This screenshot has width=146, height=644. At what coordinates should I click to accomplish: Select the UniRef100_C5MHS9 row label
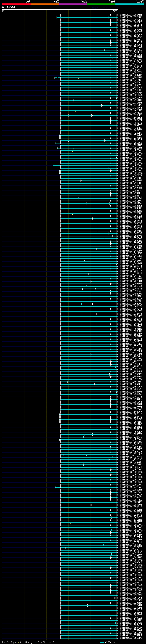[131, 50]
